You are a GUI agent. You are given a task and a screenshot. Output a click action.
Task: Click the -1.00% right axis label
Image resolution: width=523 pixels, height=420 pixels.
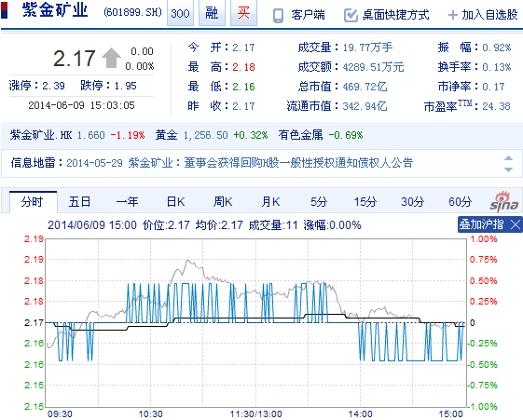(x=482, y=407)
